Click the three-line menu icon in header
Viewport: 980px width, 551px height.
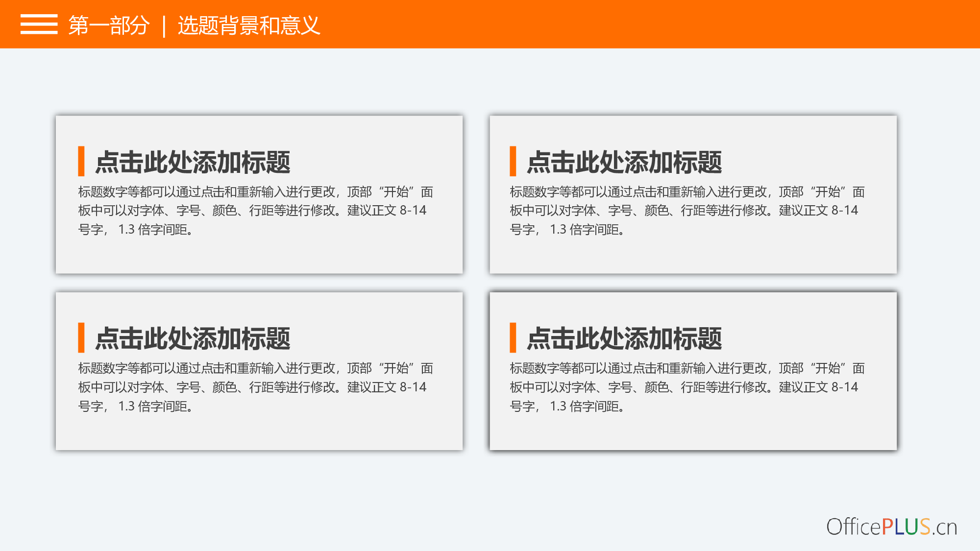pos(39,24)
